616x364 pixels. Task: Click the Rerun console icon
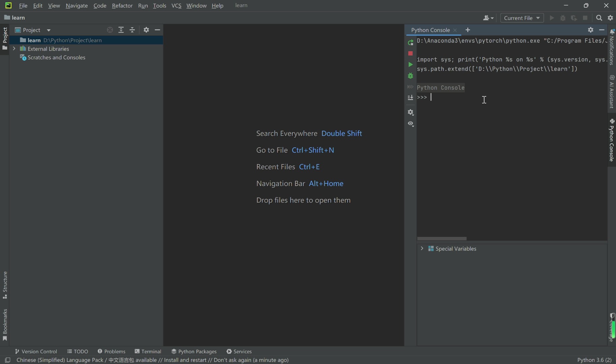click(410, 42)
